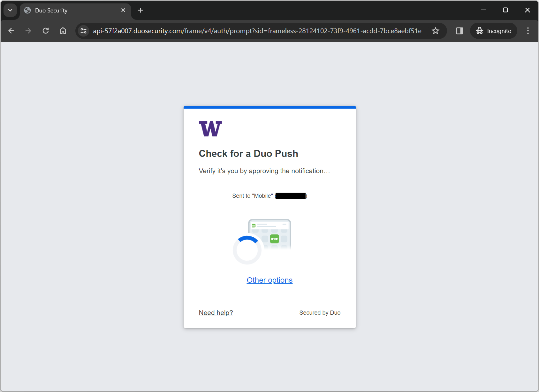Open the browser home page
Image resolution: width=539 pixels, height=392 pixels.
[x=63, y=31]
